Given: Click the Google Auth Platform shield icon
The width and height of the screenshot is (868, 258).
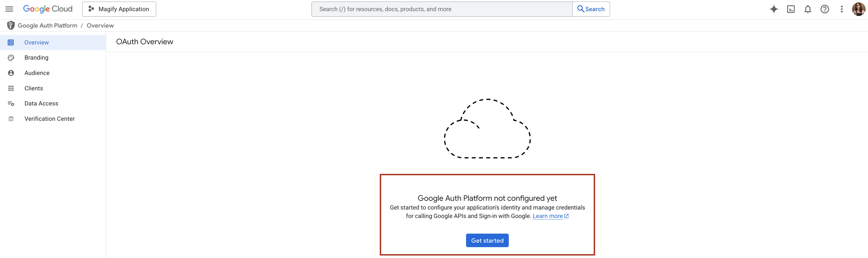Looking at the screenshot, I should pyautogui.click(x=11, y=26).
